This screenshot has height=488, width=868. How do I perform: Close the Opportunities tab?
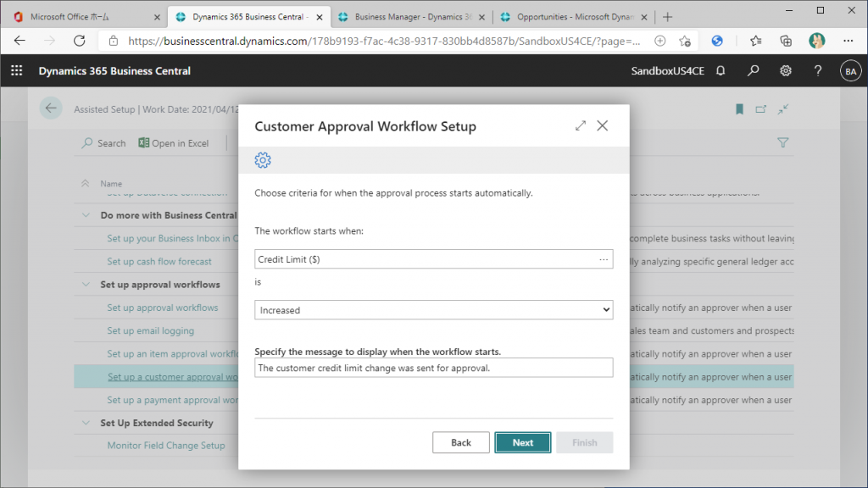click(644, 17)
